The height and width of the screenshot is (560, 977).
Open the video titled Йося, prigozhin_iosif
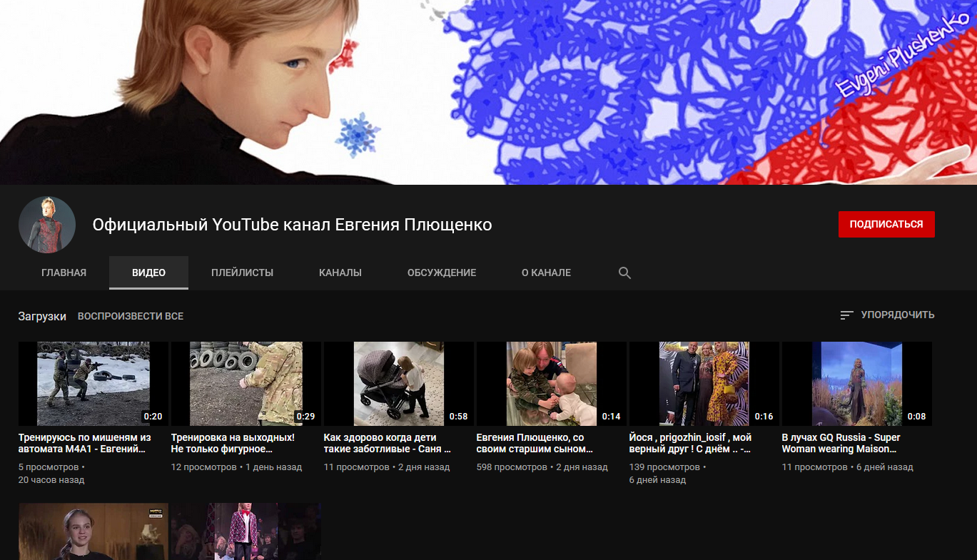click(689, 443)
